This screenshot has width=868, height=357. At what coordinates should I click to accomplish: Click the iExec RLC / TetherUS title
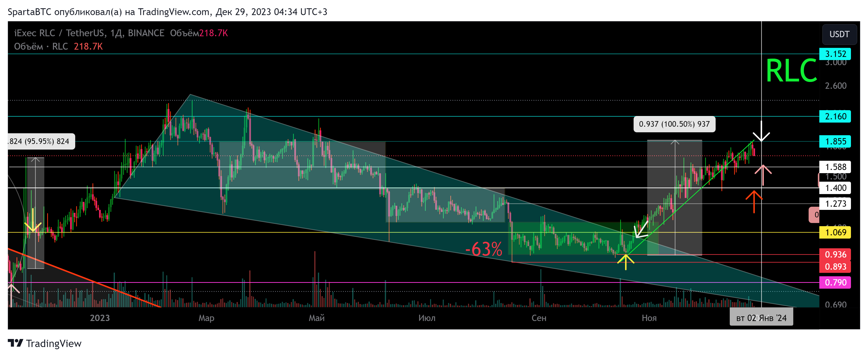coord(89,33)
